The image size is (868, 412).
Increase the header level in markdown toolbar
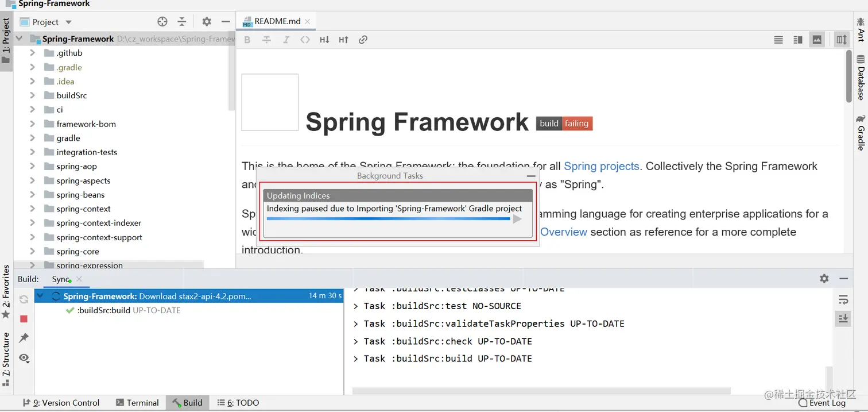pyautogui.click(x=343, y=40)
